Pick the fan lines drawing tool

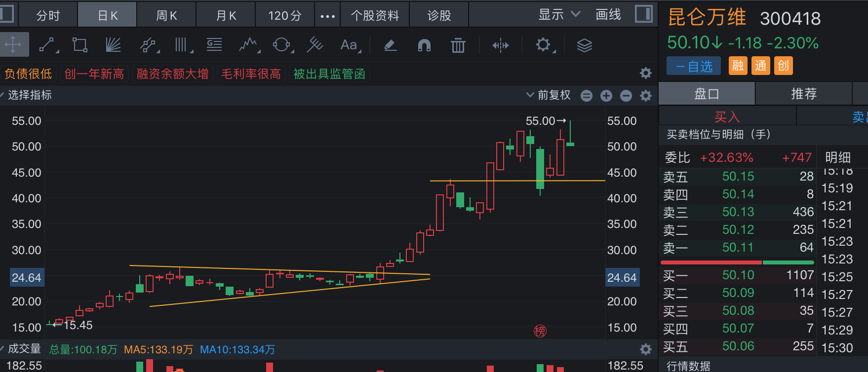click(x=113, y=45)
